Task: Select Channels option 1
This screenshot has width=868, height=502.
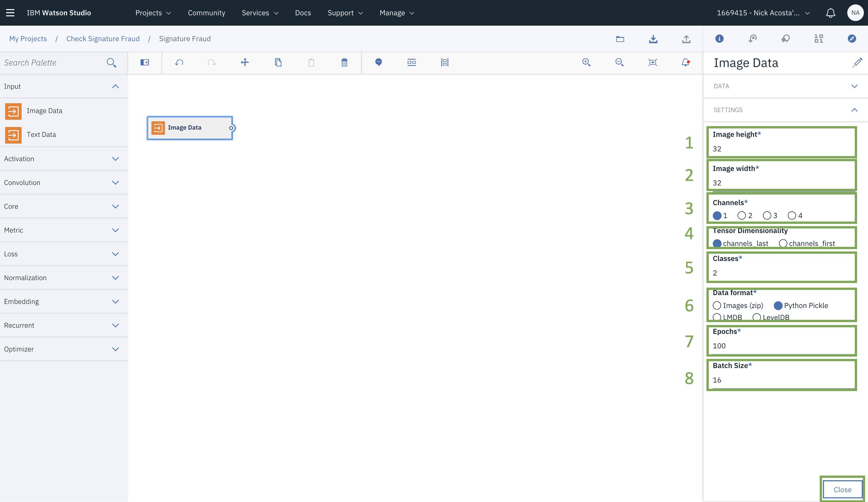Action: 717,216
